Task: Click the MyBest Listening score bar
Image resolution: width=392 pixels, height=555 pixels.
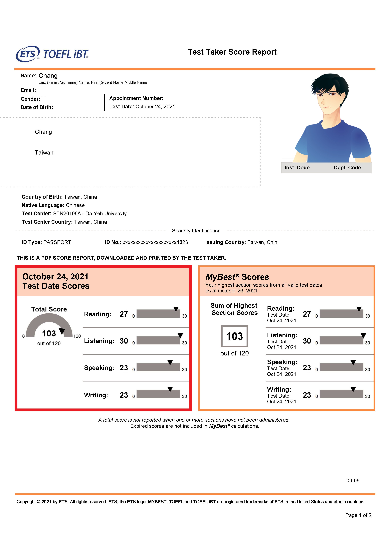Action: 341,340
